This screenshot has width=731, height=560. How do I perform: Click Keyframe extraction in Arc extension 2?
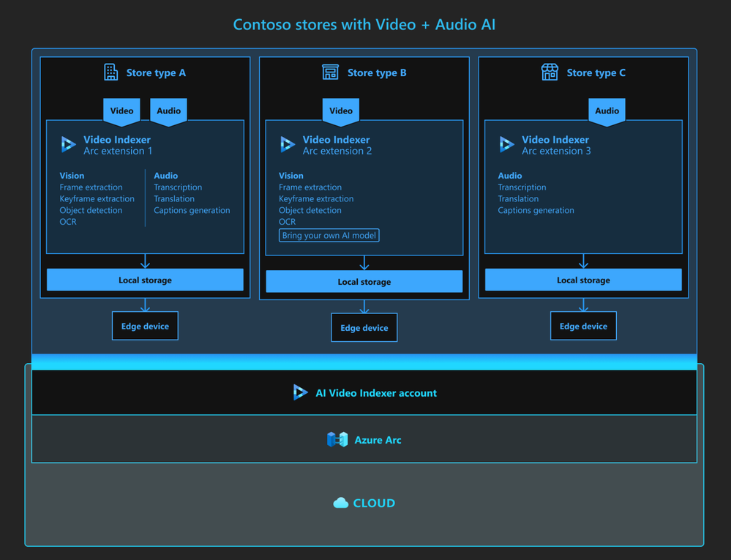click(x=316, y=199)
